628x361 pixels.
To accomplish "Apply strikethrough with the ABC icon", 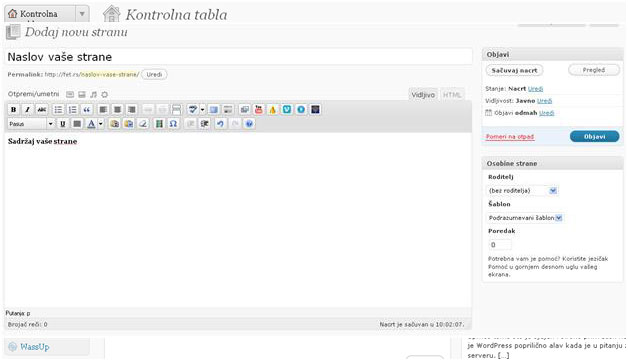I will pyautogui.click(x=42, y=109).
